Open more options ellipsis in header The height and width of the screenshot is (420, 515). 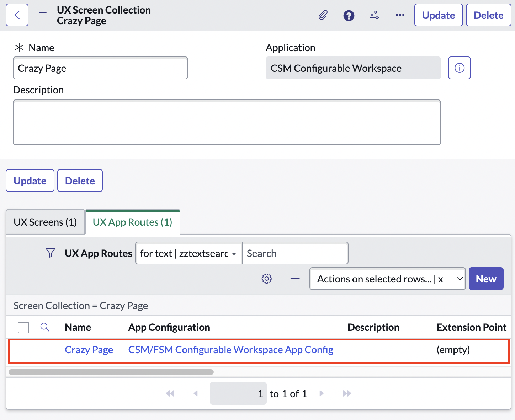point(400,15)
